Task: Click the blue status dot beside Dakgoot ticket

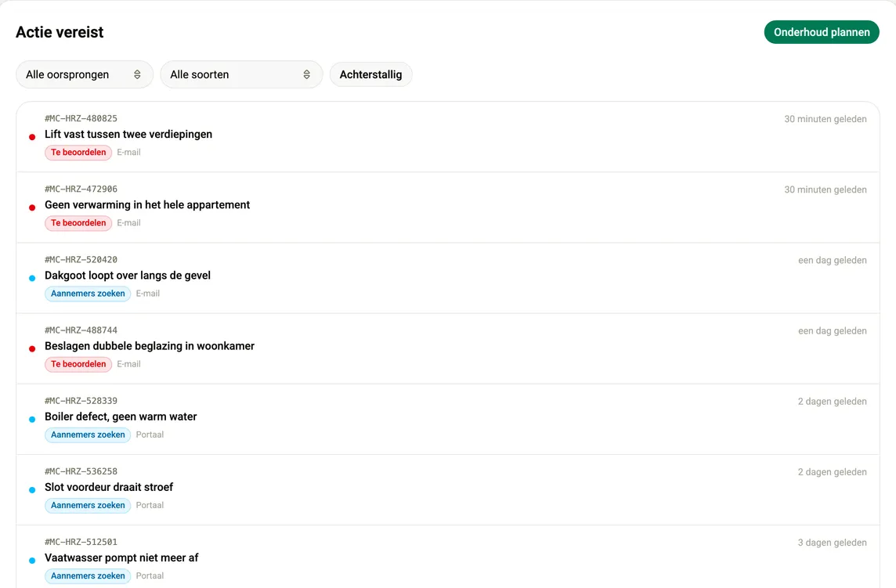Action: 32,278
